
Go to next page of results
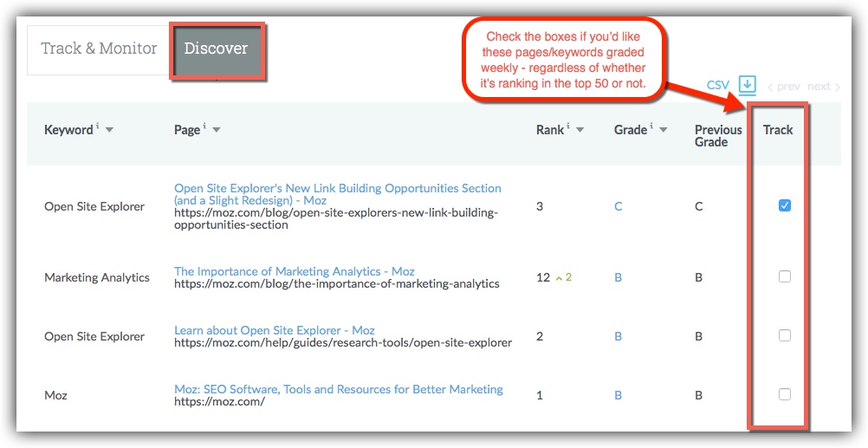[x=824, y=87]
